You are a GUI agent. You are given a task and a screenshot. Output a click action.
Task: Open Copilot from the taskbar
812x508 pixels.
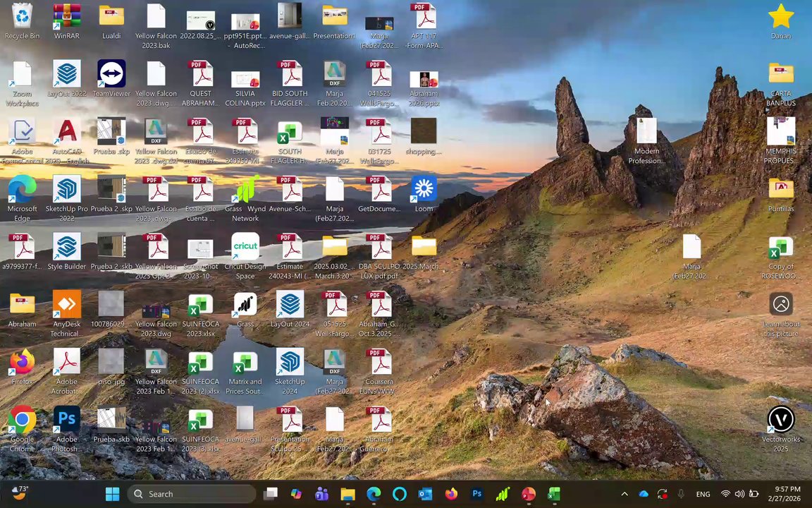pyautogui.click(x=296, y=494)
